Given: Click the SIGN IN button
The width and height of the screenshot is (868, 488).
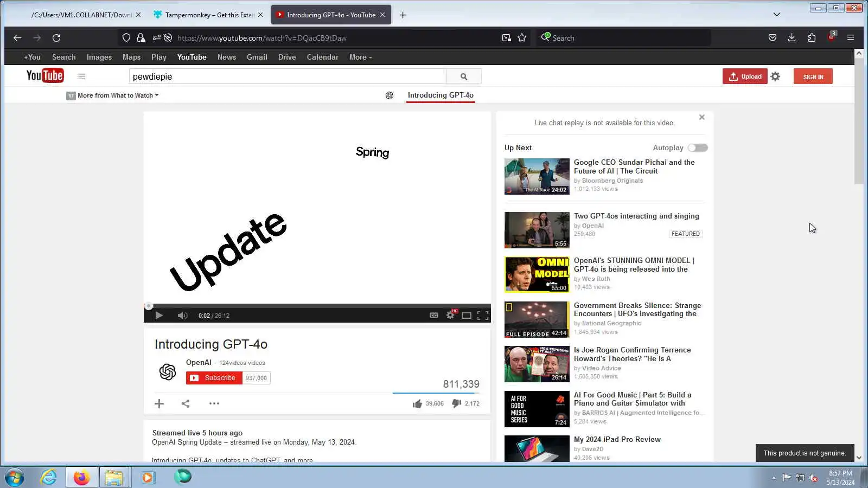Looking at the screenshot, I should point(813,76).
